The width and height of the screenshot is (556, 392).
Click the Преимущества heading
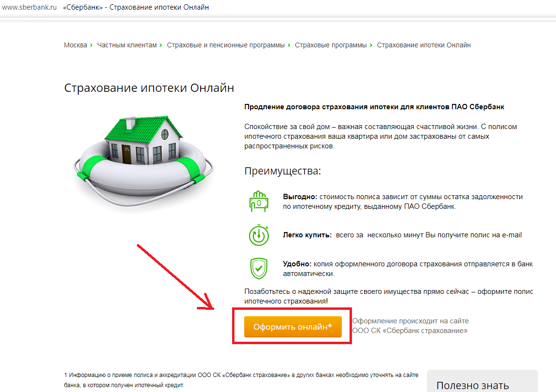pyautogui.click(x=283, y=171)
